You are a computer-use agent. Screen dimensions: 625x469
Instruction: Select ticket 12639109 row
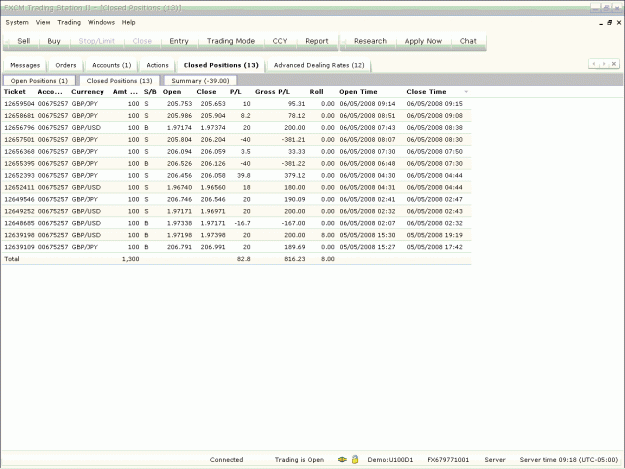[x=237, y=247]
